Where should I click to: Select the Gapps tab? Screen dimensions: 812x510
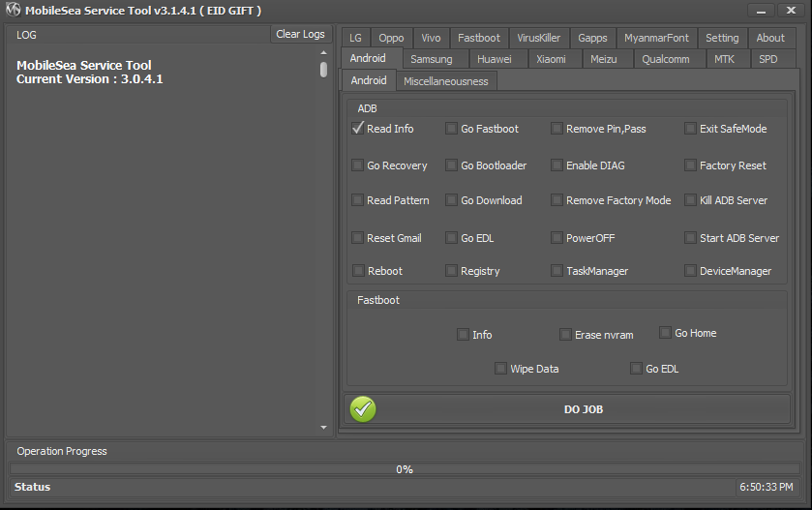point(592,38)
